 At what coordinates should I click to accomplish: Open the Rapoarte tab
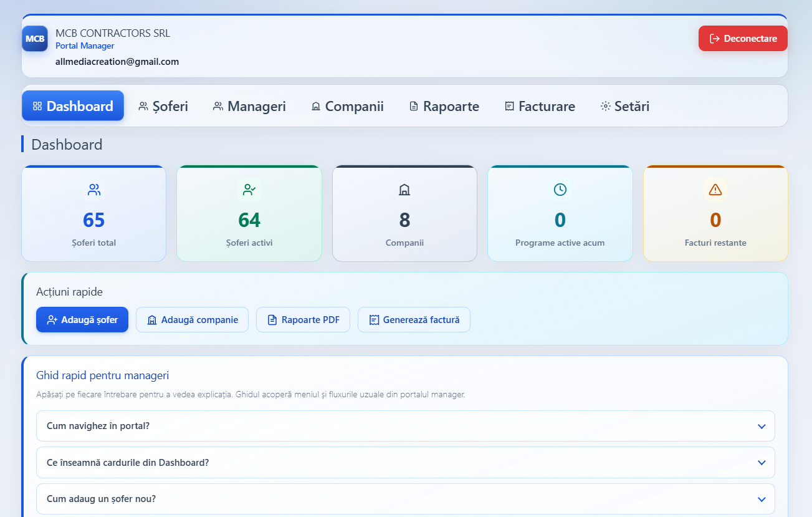[x=444, y=106]
